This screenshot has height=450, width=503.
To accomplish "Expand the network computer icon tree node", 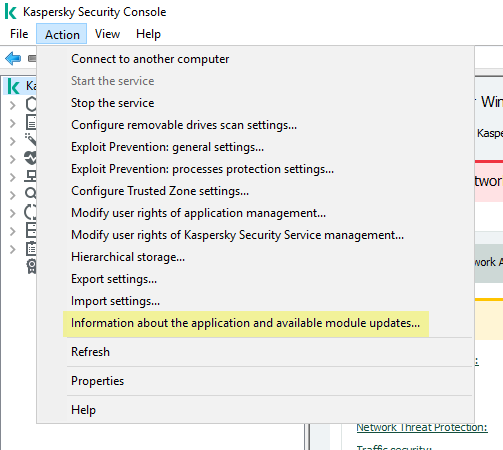I will pyautogui.click(x=13, y=177).
